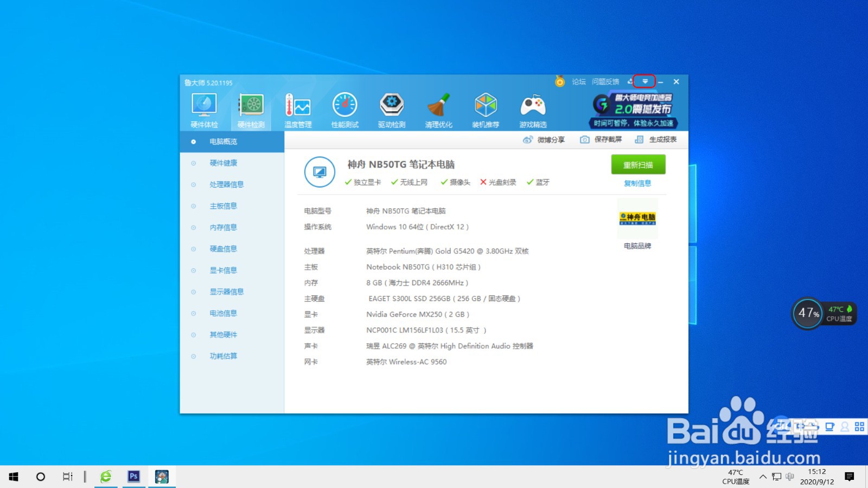The image size is (868, 488).
Task: Click the 中 input method indicator in tray
Action: [x=789, y=477]
